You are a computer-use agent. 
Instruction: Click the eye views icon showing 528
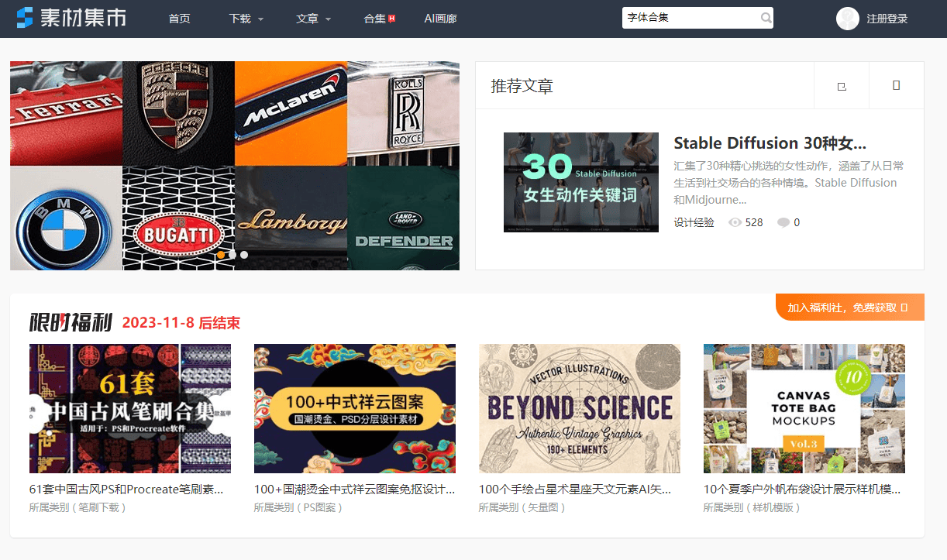735,222
